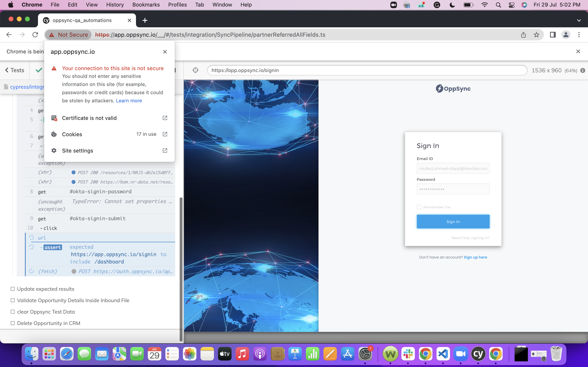Click the Learn more link

click(x=129, y=101)
